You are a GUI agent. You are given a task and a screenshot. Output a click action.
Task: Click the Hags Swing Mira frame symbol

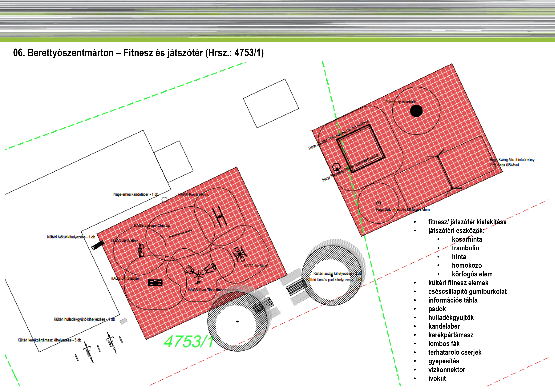tap(445, 172)
